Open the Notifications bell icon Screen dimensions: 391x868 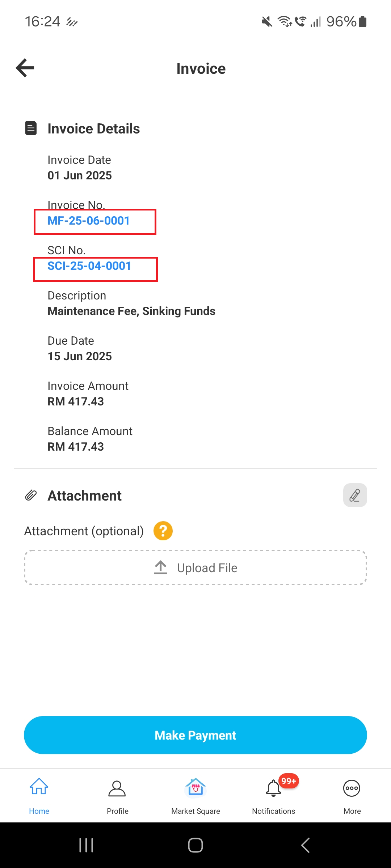tap(273, 788)
